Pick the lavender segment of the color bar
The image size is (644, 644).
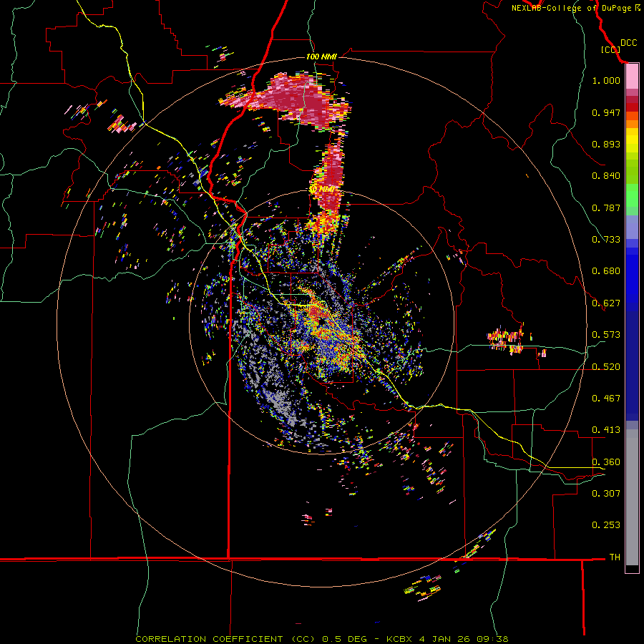(632, 227)
